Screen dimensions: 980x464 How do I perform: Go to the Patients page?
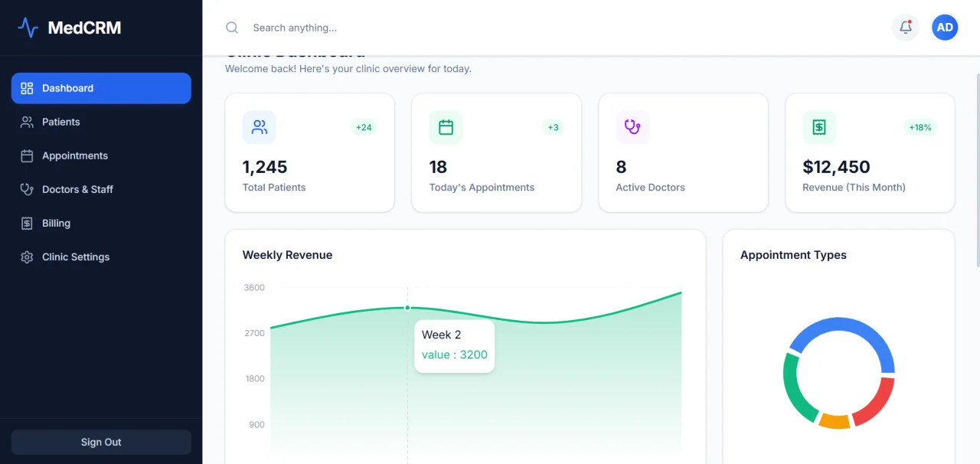[101, 122]
